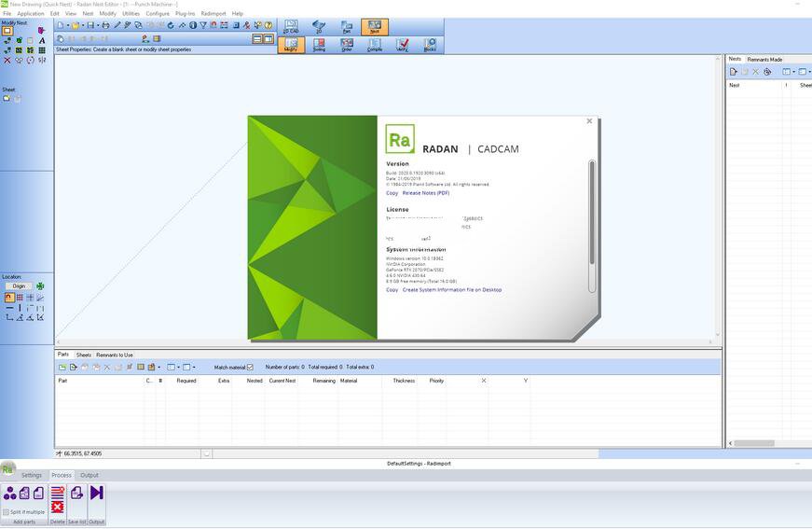Click the Compile nest step icon

[375, 45]
